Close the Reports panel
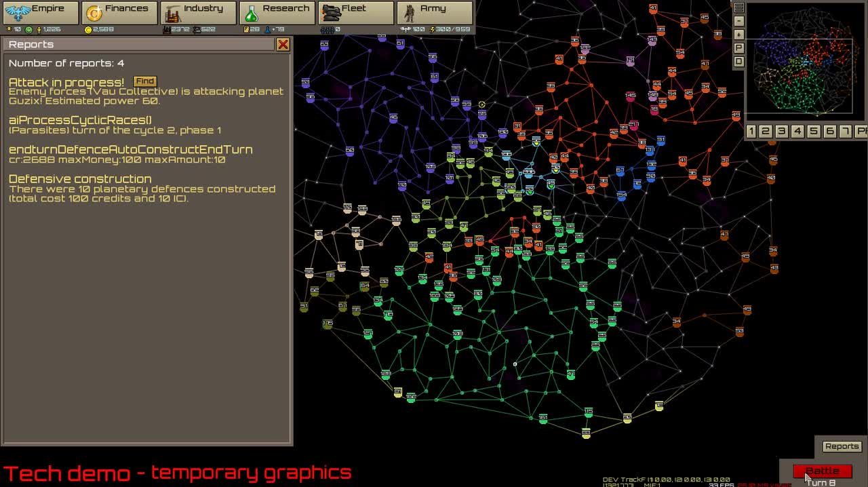868x487 pixels. 283,45
